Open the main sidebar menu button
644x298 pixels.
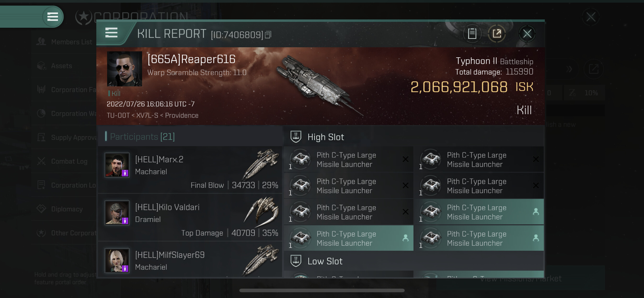tap(52, 17)
